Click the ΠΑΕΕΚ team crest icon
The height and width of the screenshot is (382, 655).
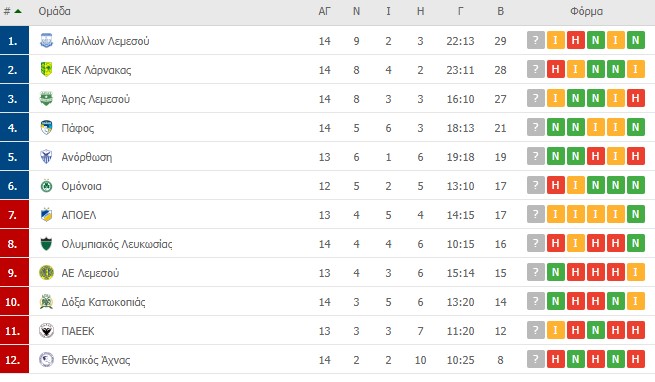[x=46, y=331]
